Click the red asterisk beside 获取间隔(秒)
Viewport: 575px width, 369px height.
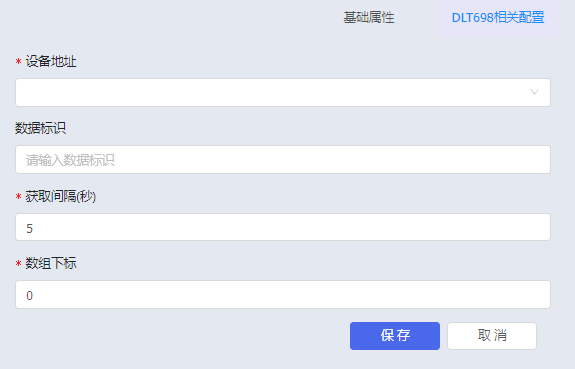tap(18, 197)
